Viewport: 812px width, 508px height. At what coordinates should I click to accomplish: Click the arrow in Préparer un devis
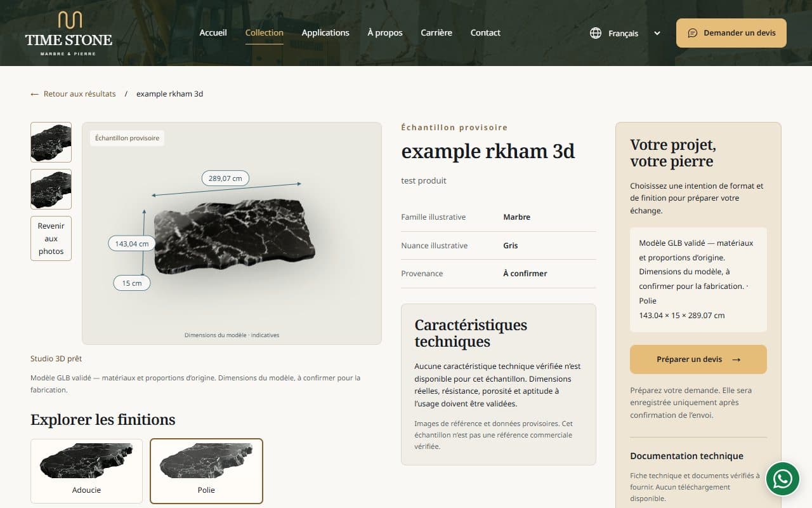point(736,359)
